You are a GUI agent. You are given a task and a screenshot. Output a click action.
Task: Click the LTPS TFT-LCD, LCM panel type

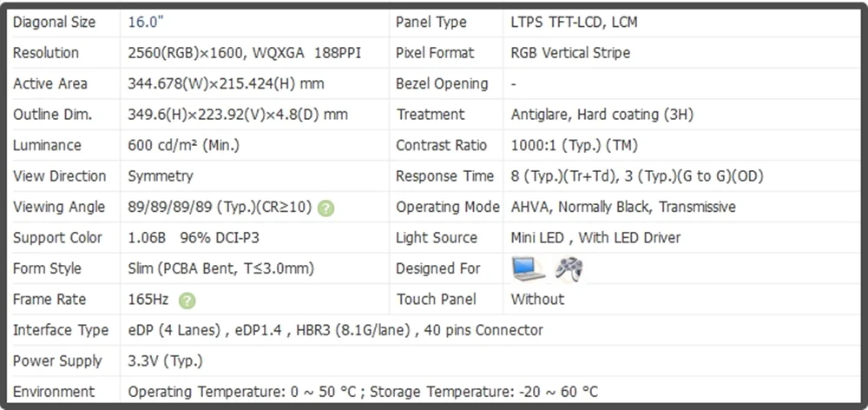[x=574, y=23]
